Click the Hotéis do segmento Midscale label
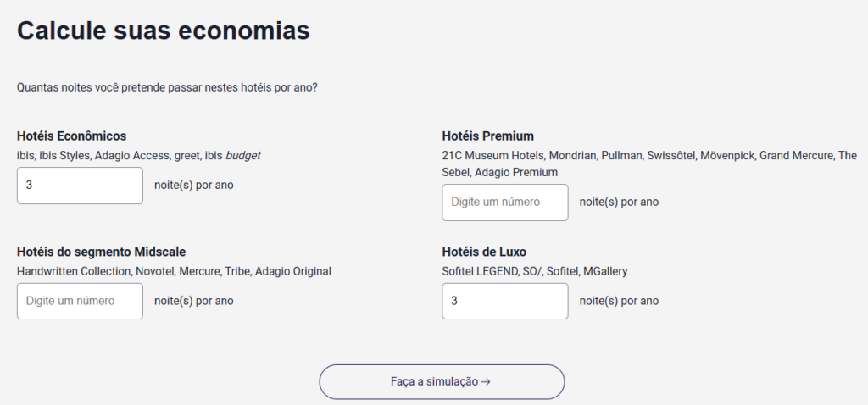The height and width of the screenshot is (405, 868). (101, 252)
